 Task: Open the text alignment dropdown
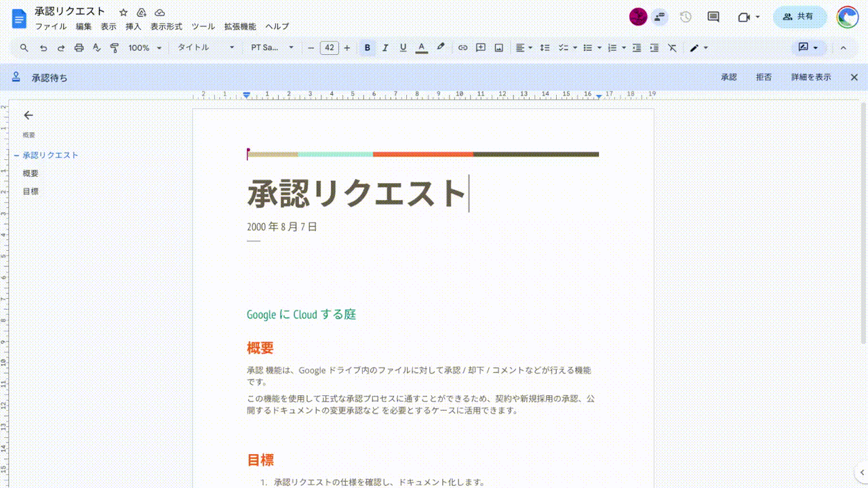coord(524,47)
